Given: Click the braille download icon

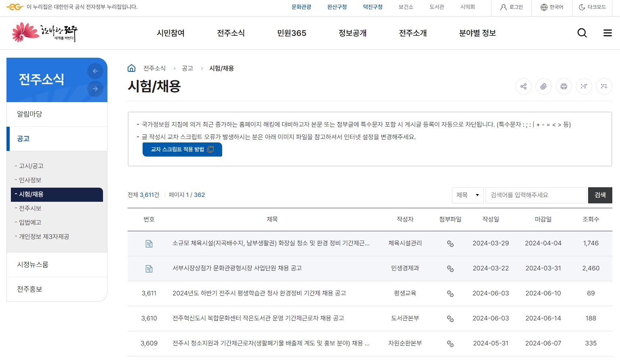Looking at the screenshot, I should click(x=604, y=86).
